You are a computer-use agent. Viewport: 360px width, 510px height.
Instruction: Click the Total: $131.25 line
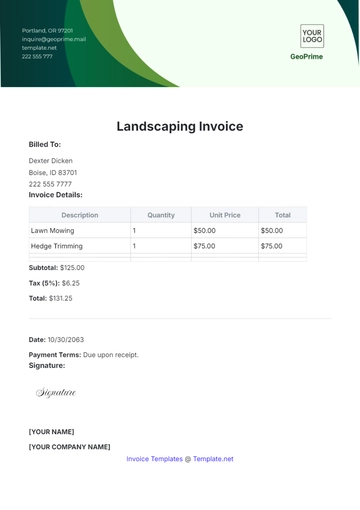click(50, 298)
